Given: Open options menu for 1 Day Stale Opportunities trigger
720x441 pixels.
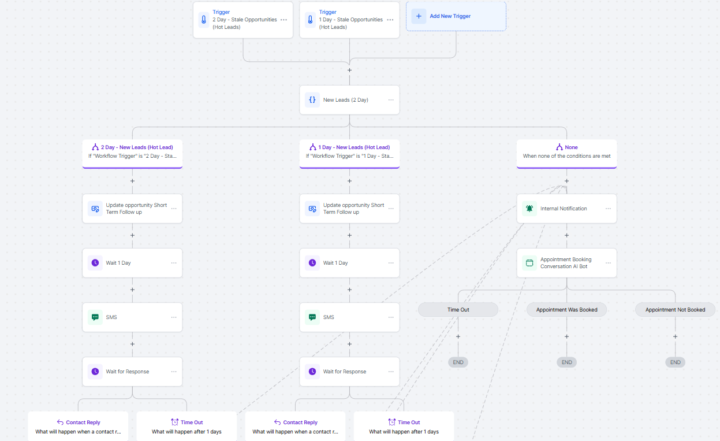Looking at the screenshot, I should point(390,20).
